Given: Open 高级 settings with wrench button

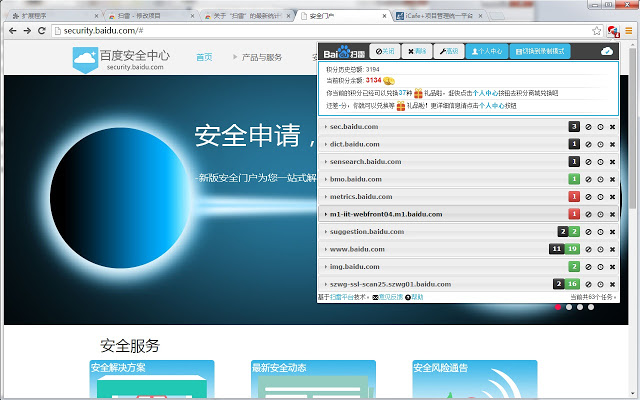Looking at the screenshot, I should [449, 51].
